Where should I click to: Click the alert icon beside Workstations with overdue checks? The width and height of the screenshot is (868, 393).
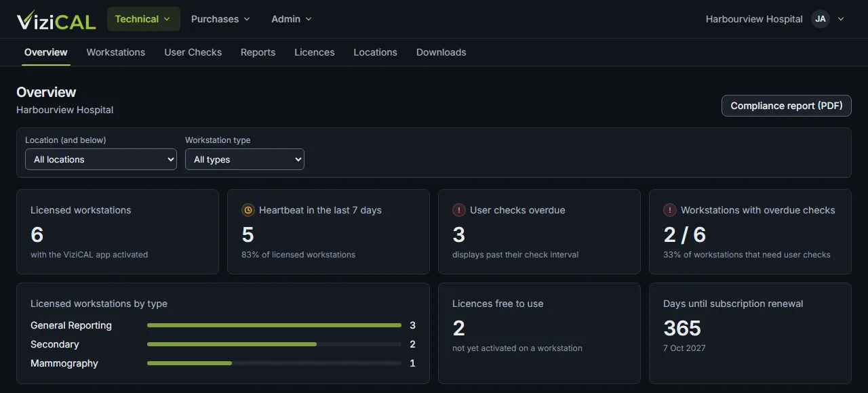(x=669, y=210)
